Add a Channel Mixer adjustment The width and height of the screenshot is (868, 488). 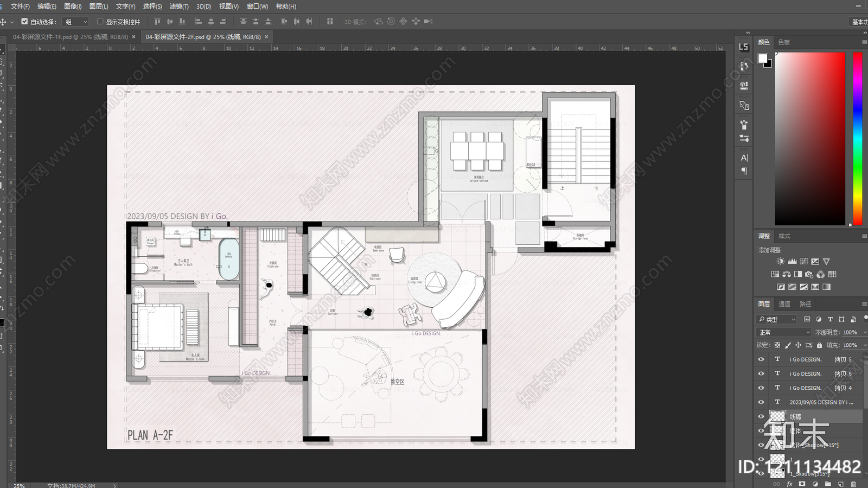tap(820, 274)
